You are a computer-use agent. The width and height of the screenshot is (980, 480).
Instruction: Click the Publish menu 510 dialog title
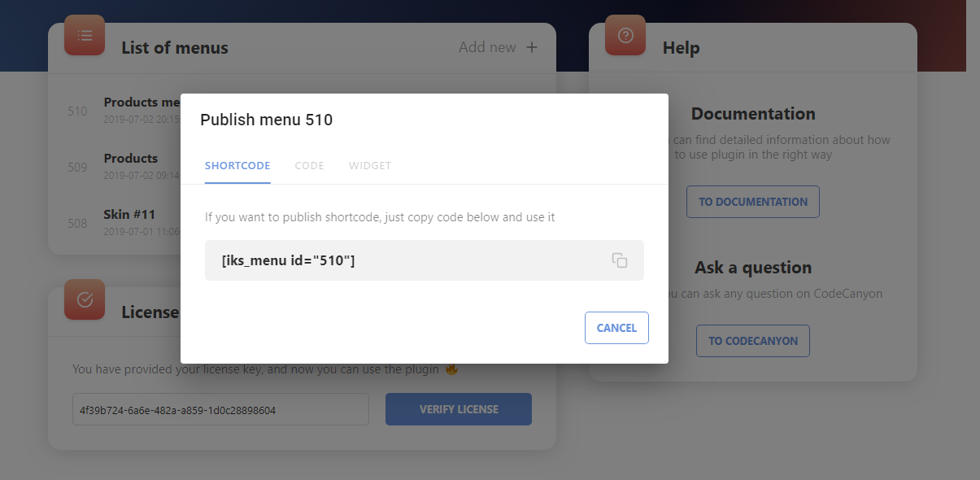[x=267, y=120]
